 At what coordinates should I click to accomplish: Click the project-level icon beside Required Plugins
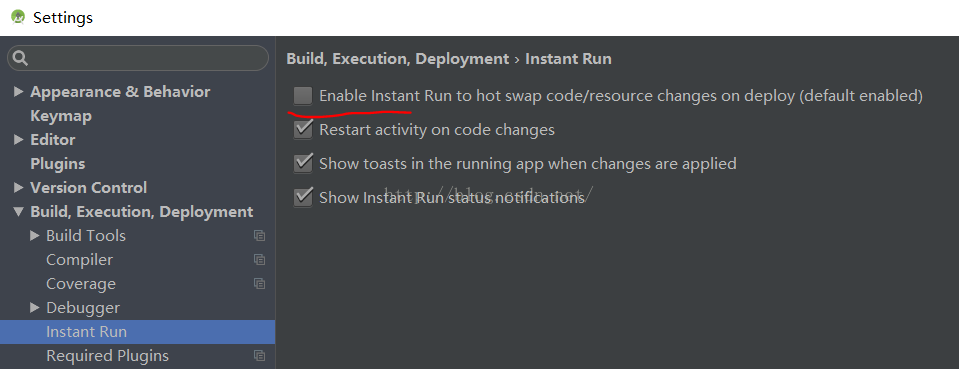[x=259, y=356]
